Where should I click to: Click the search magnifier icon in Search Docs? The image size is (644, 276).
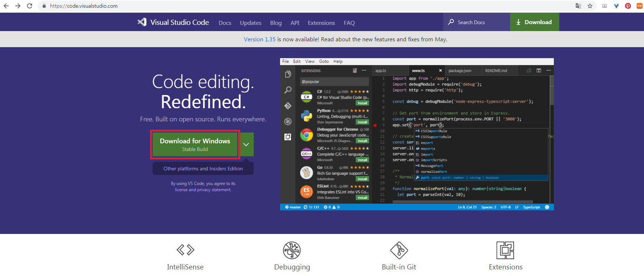(x=451, y=22)
